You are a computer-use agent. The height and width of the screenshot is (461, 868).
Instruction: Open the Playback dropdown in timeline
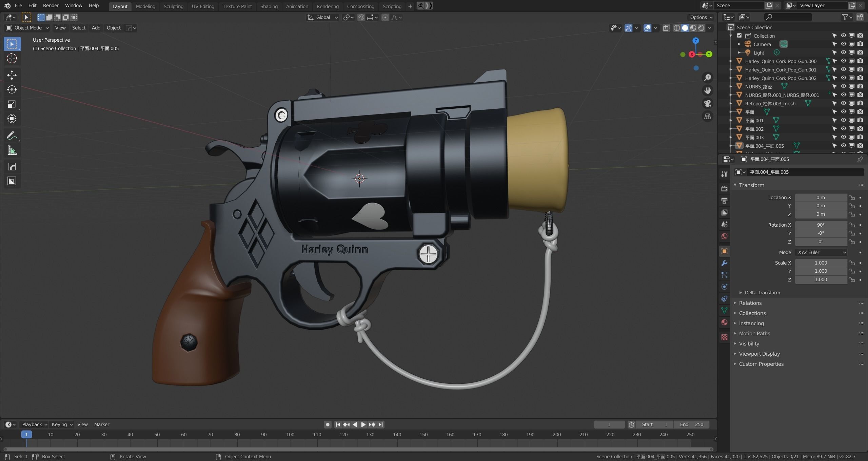pyautogui.click(x=34, y=424)
